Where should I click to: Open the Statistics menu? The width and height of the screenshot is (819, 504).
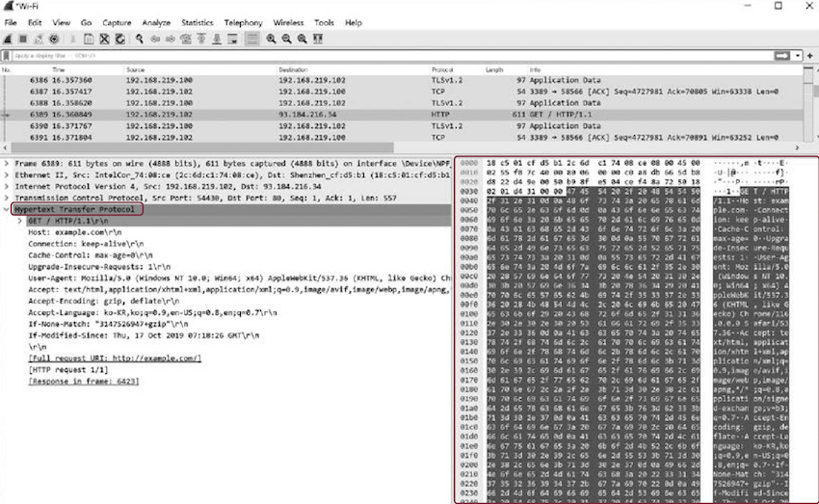click(x=198, y=22)
